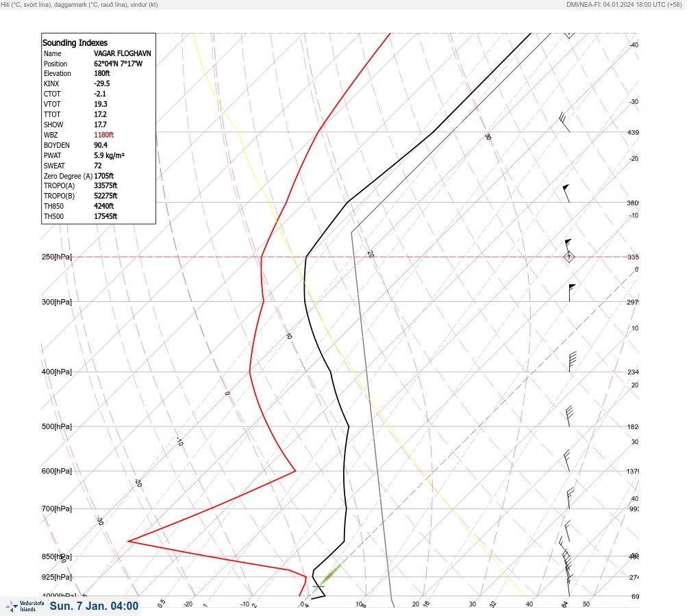Click the Vedurstofa Islands logo

[x=25, y=606]
